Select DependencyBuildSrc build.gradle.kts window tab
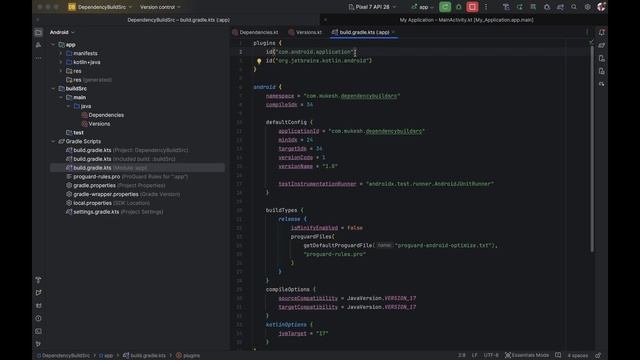Screen dimensions: 640x360 point(178,20)
